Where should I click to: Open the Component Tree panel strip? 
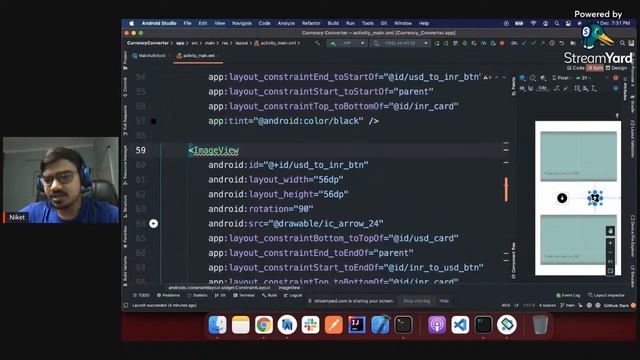tap(513, 261)
